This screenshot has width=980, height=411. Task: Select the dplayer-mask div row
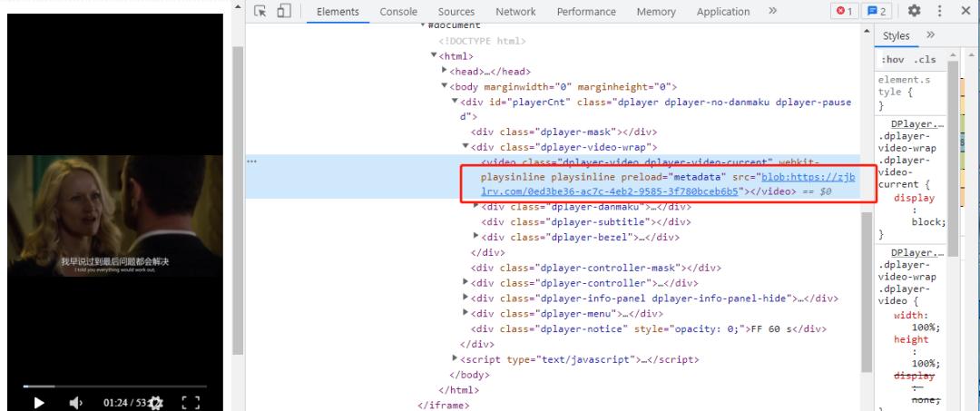click(563, 132)
